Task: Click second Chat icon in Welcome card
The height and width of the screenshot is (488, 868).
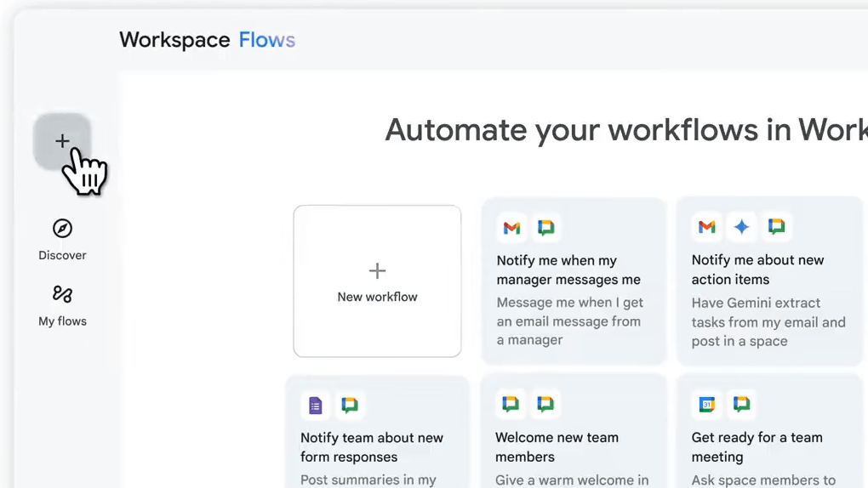Action: (x=545, y=405)
